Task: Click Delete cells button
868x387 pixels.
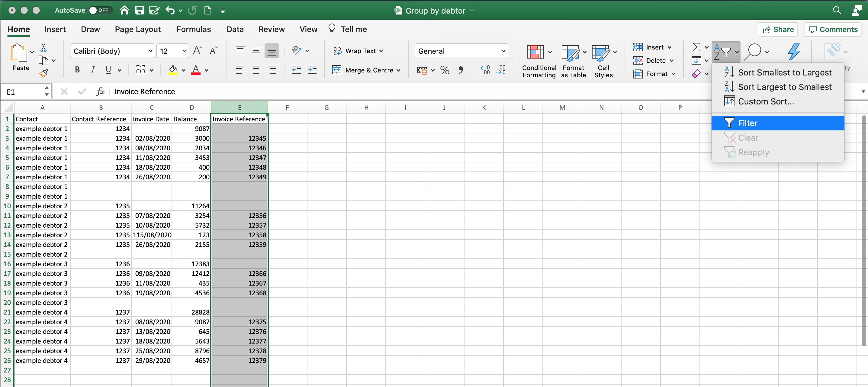Action: coord(652,61)
